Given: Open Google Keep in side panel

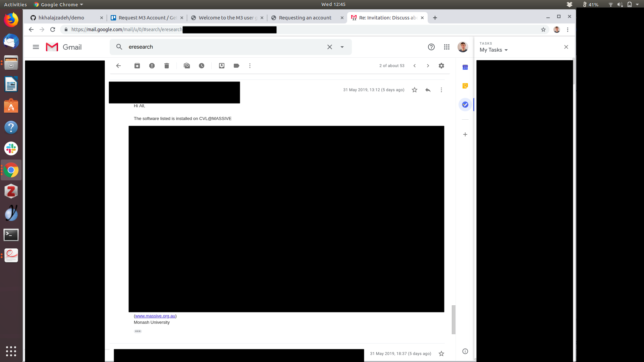Looking at the screenshot, I should (x=465, y=86).
